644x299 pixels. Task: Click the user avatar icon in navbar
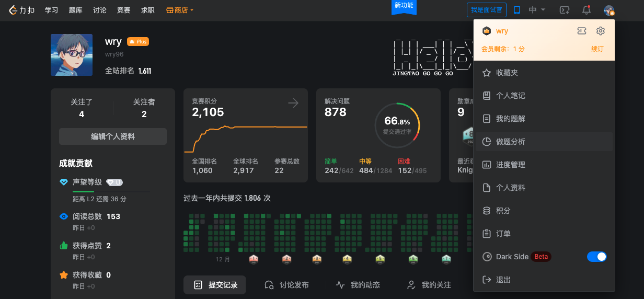click(x=608, y=10)
